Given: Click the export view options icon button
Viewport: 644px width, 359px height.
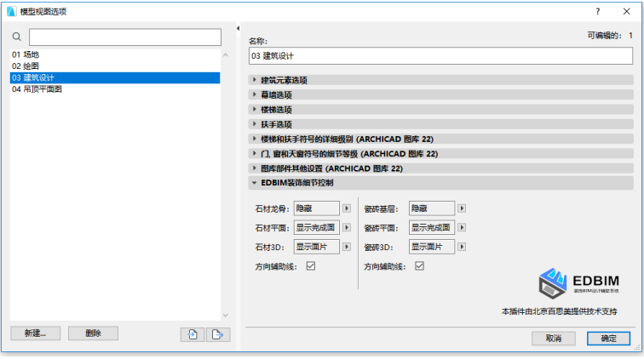Looking at the screenshot, I should 218,334.
